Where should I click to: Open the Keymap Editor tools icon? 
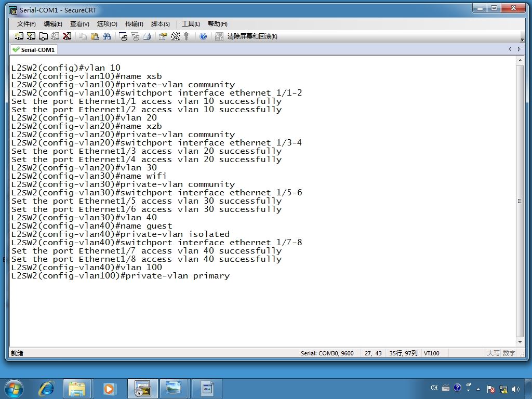[x=175, y=36]
